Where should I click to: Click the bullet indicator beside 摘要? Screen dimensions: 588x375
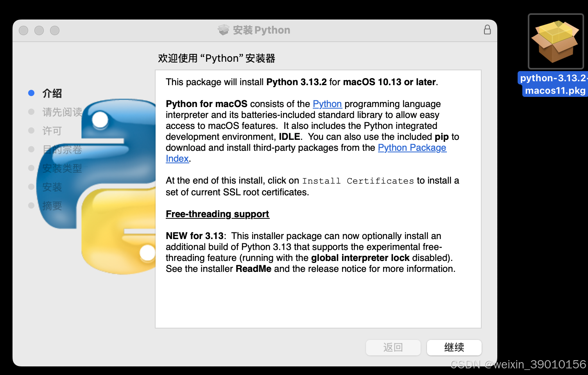coord(31,205)
